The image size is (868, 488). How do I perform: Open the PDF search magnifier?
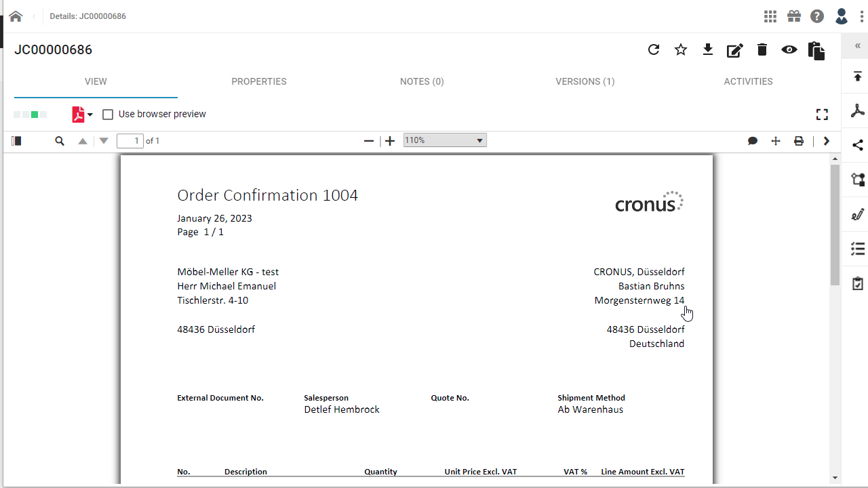(x=60, y=141)
